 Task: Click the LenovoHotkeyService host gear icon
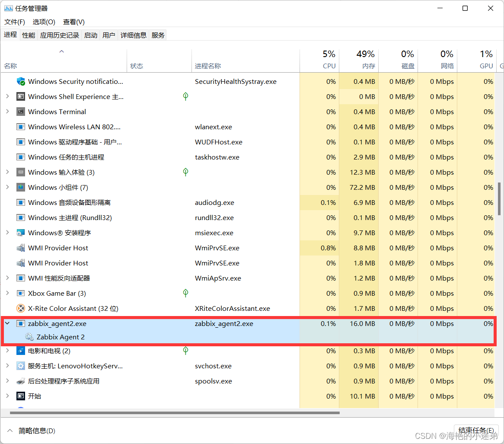21,366
